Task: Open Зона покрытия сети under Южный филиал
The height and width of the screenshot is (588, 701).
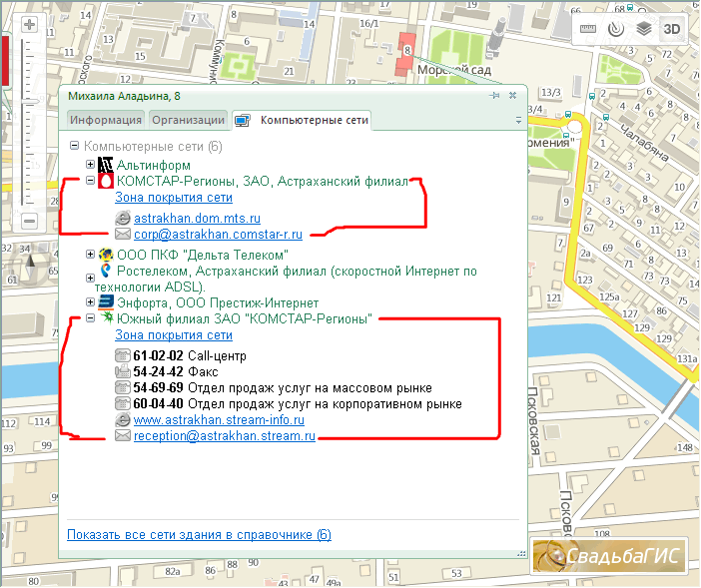Action: (174, 334)
